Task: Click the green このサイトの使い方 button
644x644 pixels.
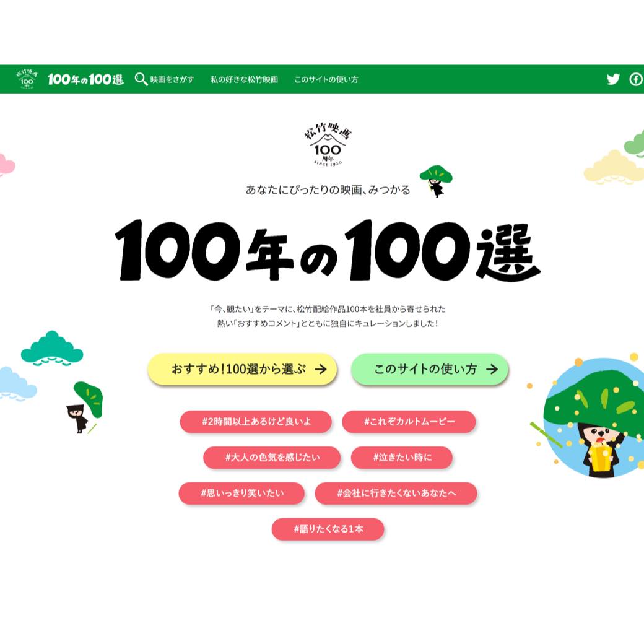Action: pyautogui.click(x=430, y=369)
